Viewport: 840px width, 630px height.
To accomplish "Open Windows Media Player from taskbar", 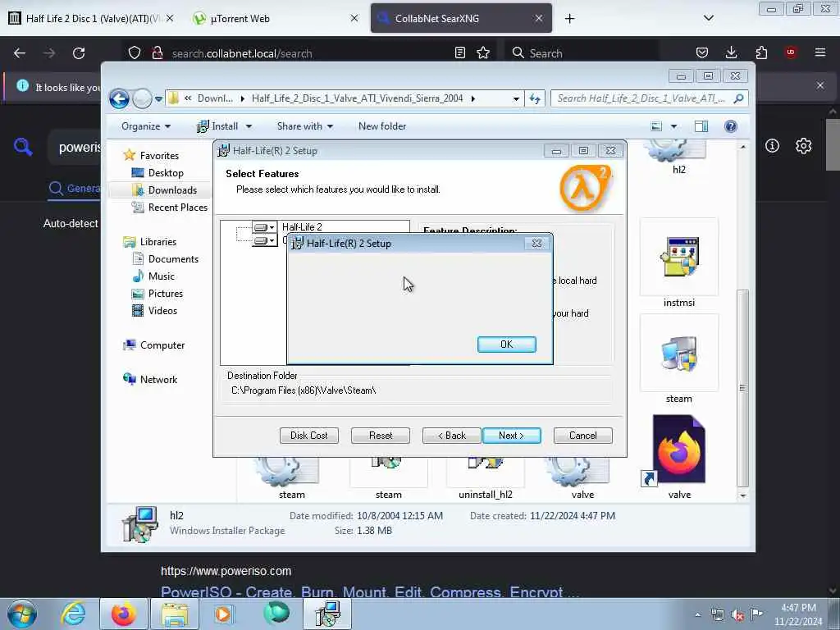I will pyautogui.click(x=223, y=614).
